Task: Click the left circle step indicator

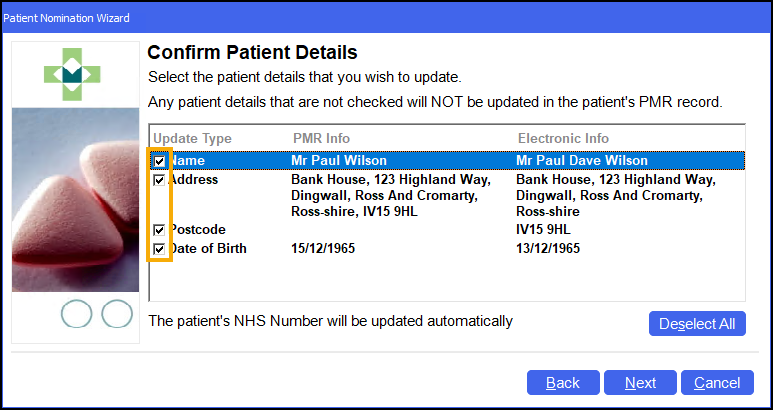Action: [x=76, y=314]
